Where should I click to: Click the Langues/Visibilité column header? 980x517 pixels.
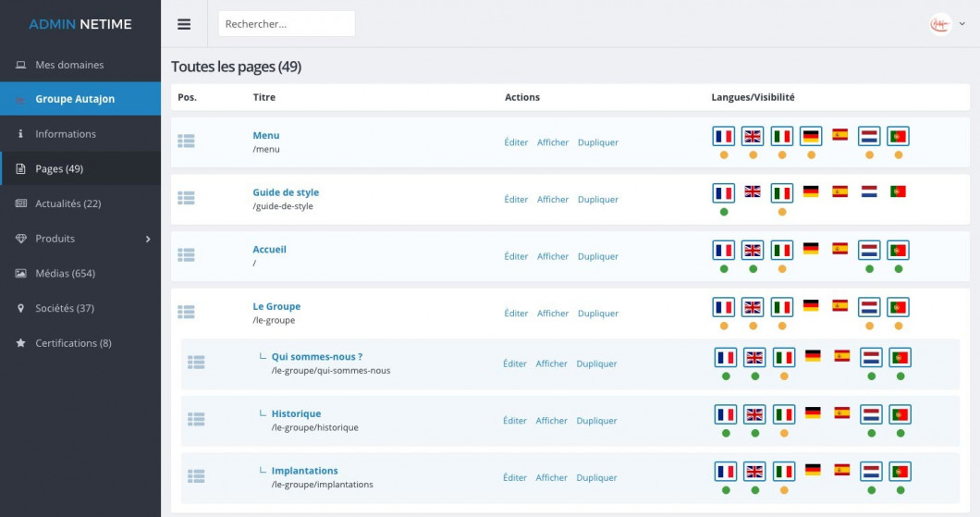click(753, 97)
